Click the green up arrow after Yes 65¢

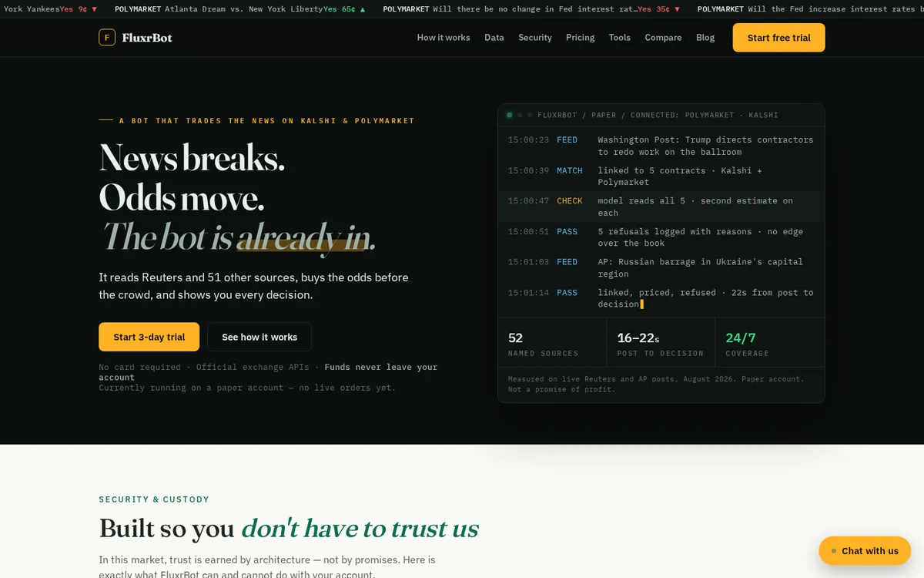tap(363, 9)
